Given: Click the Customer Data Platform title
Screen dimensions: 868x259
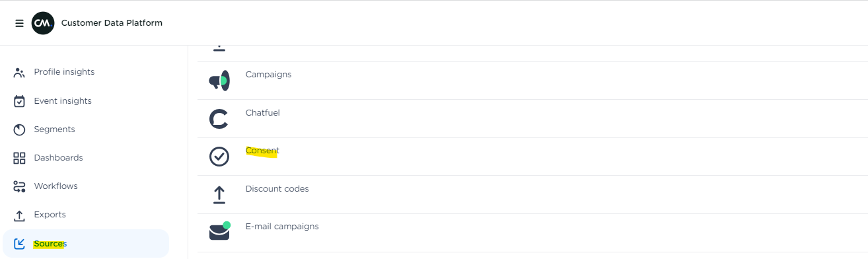Looking at the screenshot, I should tap(112, 23).
